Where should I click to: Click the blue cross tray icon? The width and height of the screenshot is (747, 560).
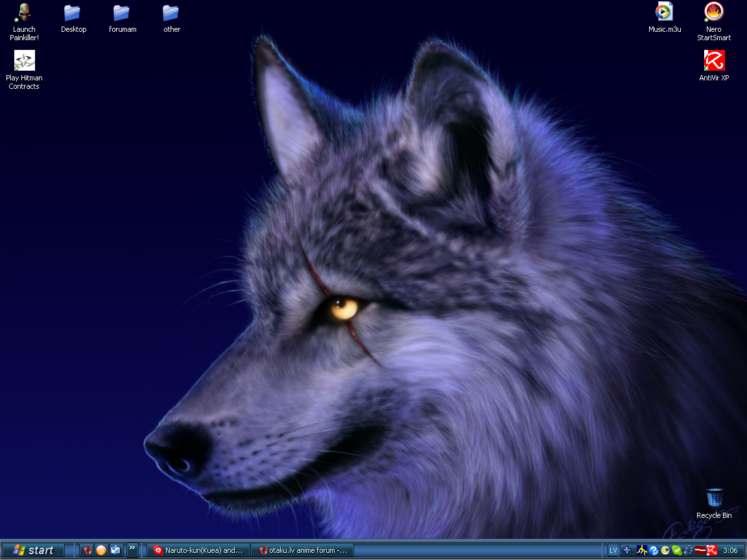pyautogui.click(x=627, y=550)
